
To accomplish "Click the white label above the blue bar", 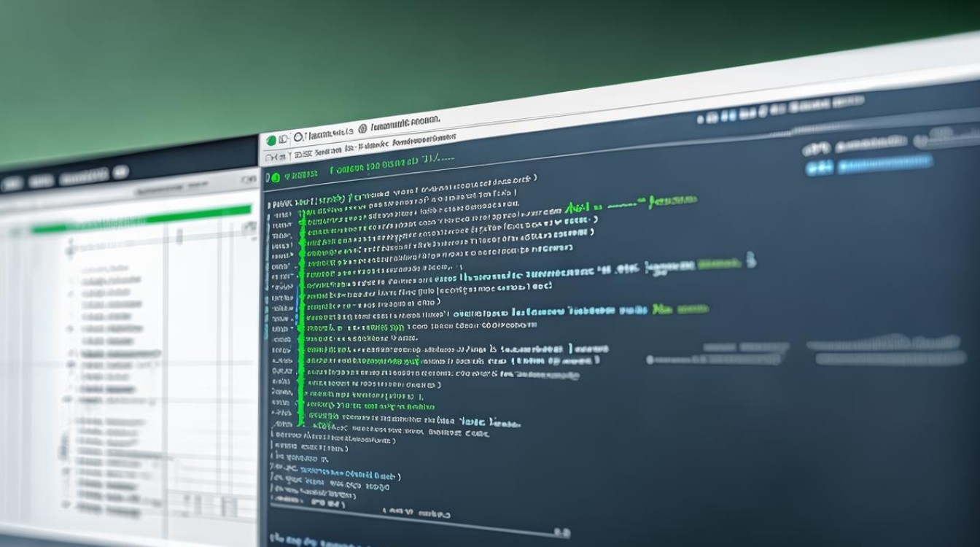I will click(871, 142).
